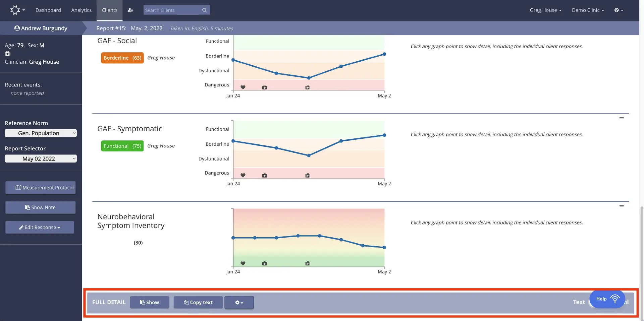Click the camera icon under Clinician info
This screenshot has width=644, height=321.
pos(7,54)
